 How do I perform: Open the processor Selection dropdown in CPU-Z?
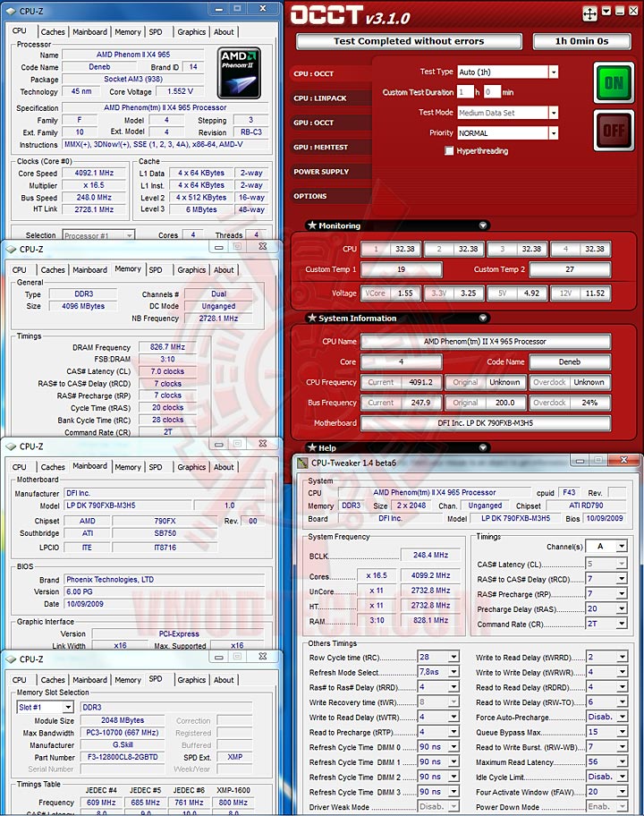click(98, 235)
